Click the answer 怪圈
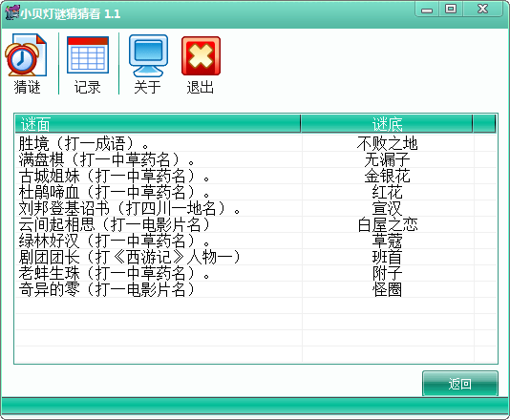The image size is (510, 420). [387, 289]
